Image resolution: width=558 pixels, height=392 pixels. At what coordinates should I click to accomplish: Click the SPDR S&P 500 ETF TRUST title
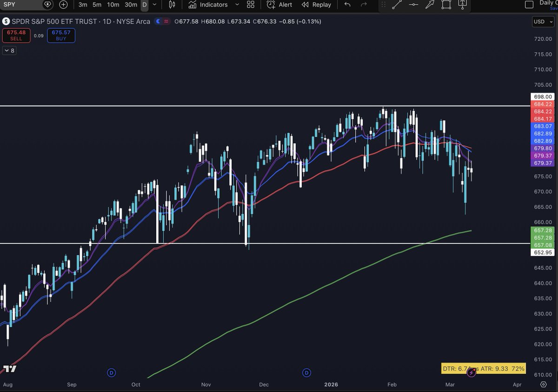(x=54, y=21)
